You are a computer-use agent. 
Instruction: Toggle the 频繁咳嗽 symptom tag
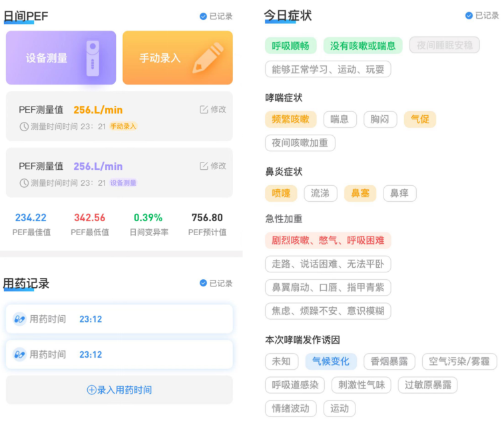click(x=290, y=119)
